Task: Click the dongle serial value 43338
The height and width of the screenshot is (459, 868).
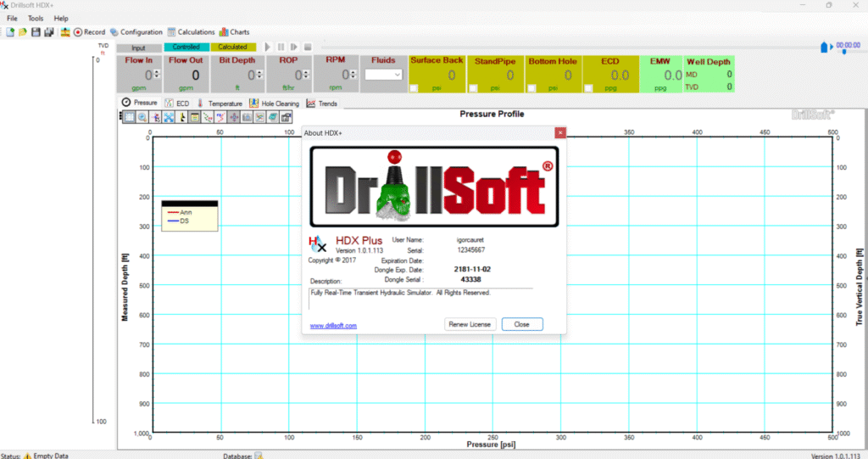Action: click(470, 280)
